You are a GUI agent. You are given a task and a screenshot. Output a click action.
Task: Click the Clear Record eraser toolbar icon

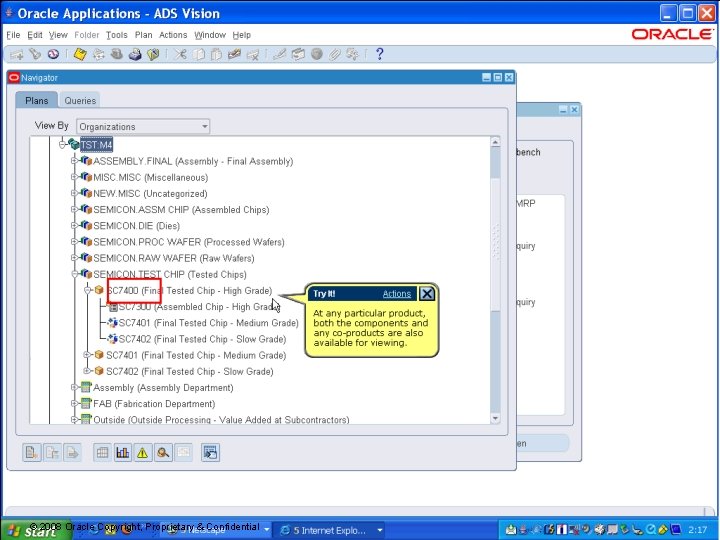click(234, 55)
